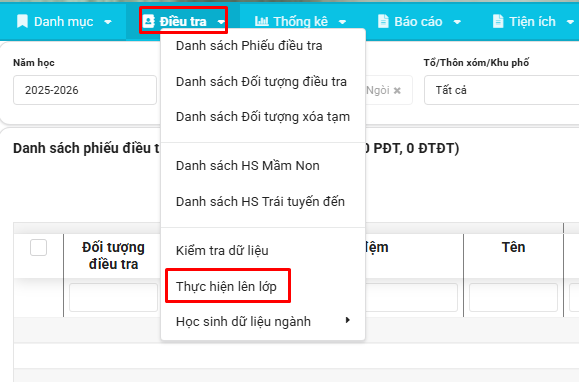Open the Tổ/Thôn xóm/Khu phố dropdown
Screen dimensions: 579x382
tap(501, 90)
